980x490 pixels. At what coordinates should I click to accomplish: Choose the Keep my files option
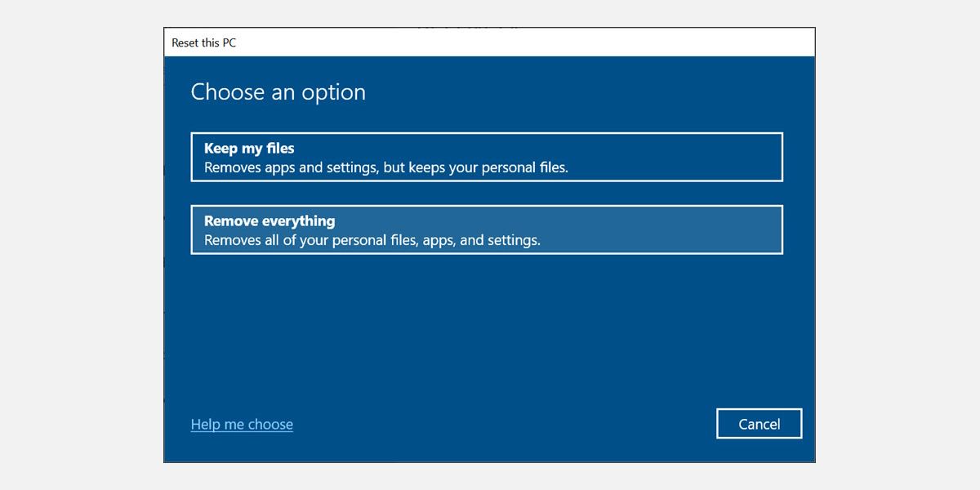[x=486, y=157]
